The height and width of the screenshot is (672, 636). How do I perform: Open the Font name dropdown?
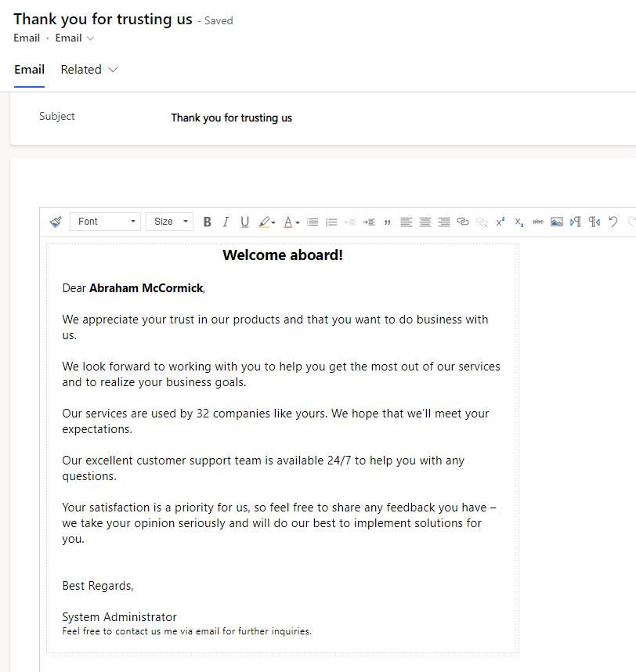coord(106,222)
